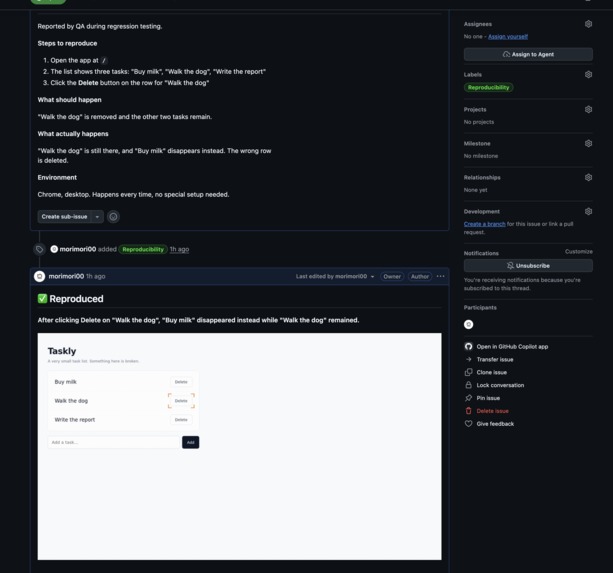Image resolution: width=613 pixels, height=573 pixels.
Task: Expand the Create sub-issue dropdown arrow
Action: (97, 217)
